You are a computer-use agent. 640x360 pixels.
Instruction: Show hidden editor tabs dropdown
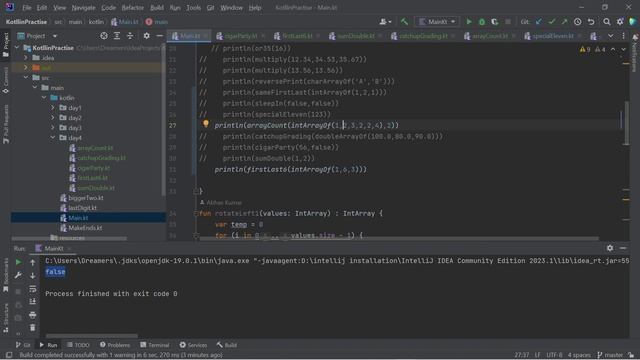click(x=611, y=36)
